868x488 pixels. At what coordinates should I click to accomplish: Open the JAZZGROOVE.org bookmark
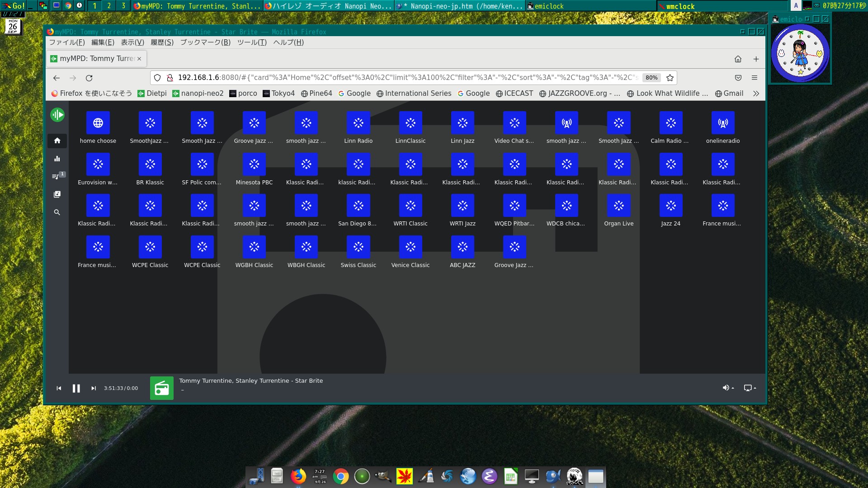(580, 94)
